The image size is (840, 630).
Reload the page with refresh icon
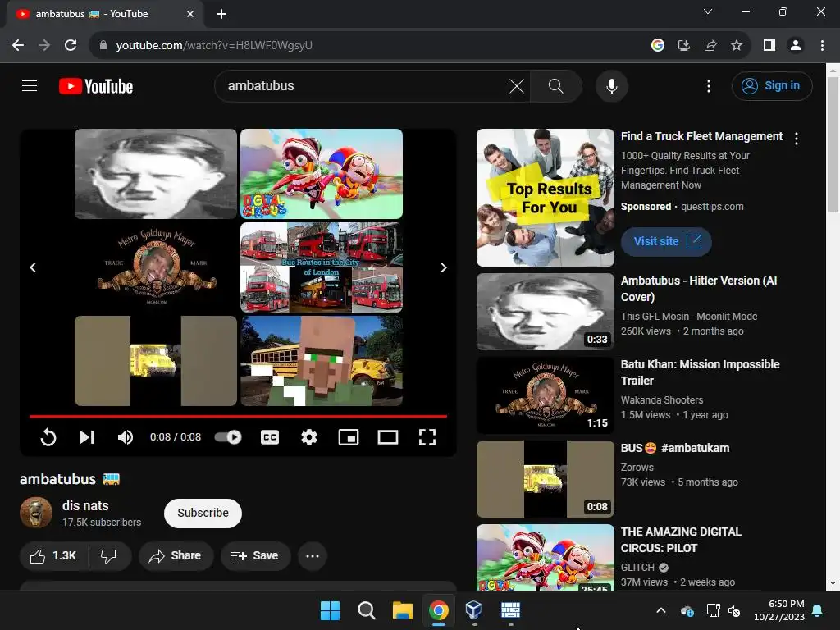71,46
